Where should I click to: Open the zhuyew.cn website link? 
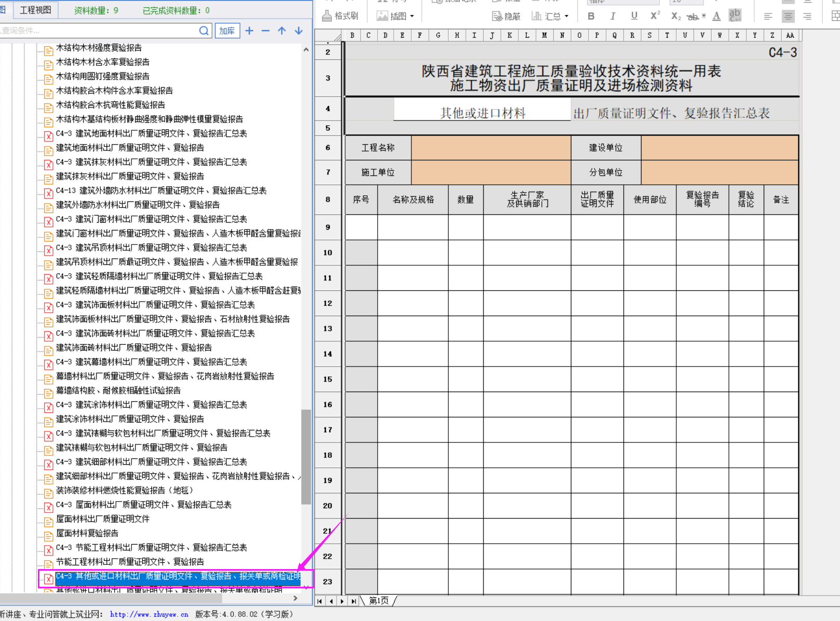[x=149, y=614]
